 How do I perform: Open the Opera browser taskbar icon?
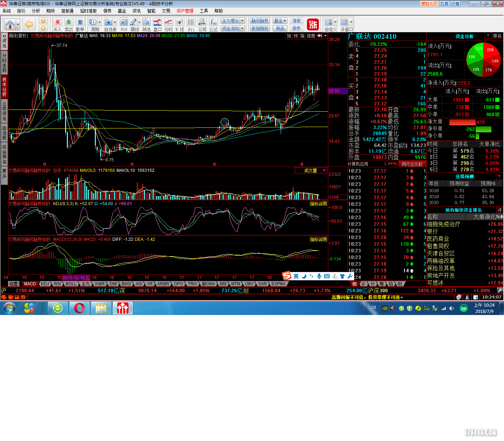(x=79, y=308)
